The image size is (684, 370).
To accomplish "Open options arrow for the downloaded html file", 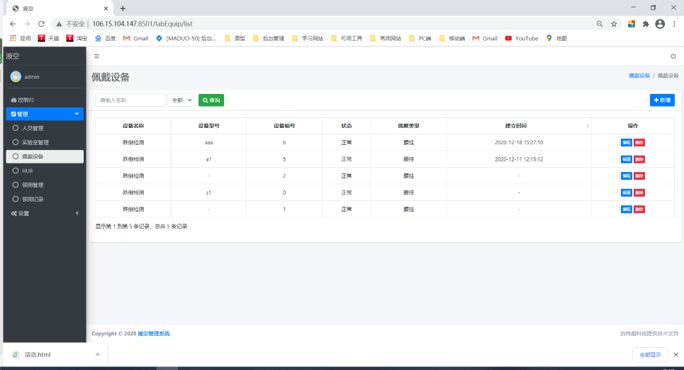I will tap(98, 355).
